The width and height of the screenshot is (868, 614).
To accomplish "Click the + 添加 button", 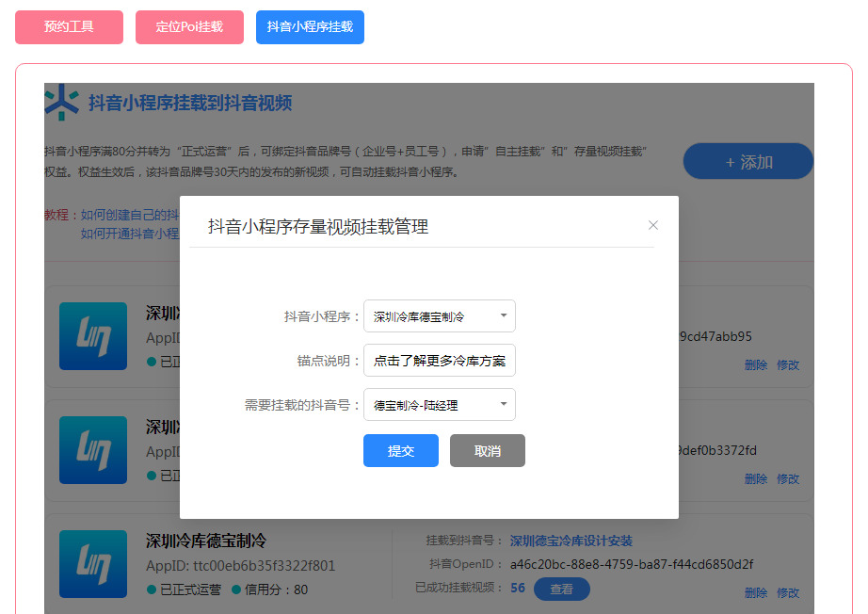I will tap(748, 161).
